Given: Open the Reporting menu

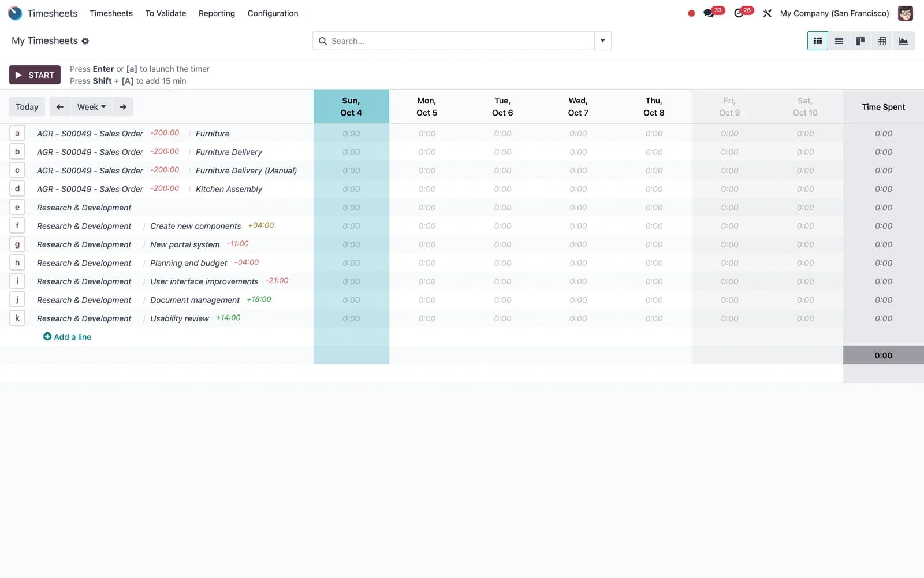Looking at the screenshot, I should tap(217, 13).
